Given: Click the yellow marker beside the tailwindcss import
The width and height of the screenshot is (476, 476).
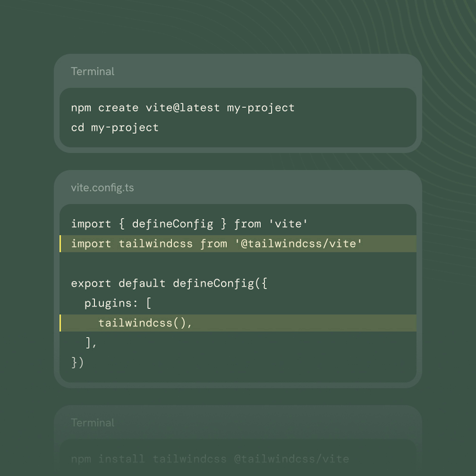Looking at the screenshot, I should click(x=60, y=244).
